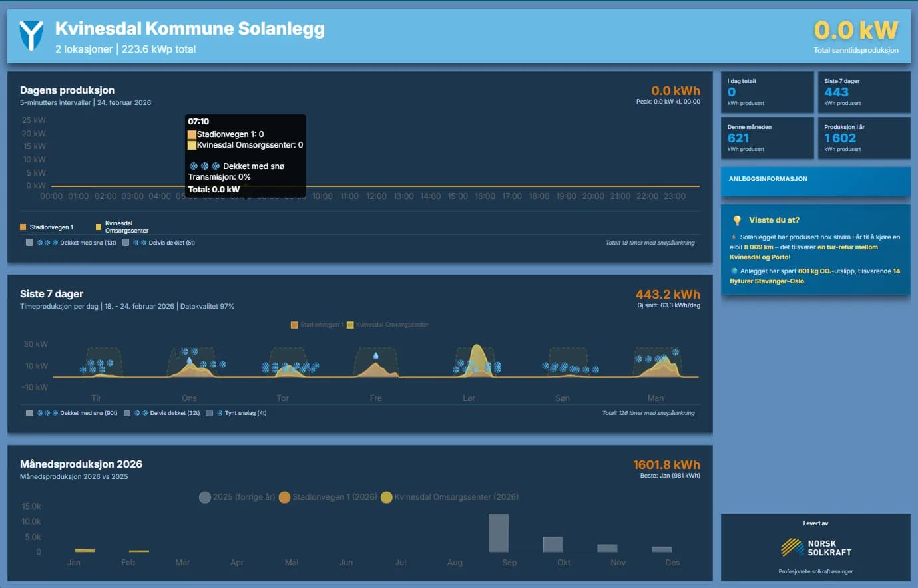Open the 'Produksjon i år' stat card
This screenshot has width=918, height=588.
point(863,137)
